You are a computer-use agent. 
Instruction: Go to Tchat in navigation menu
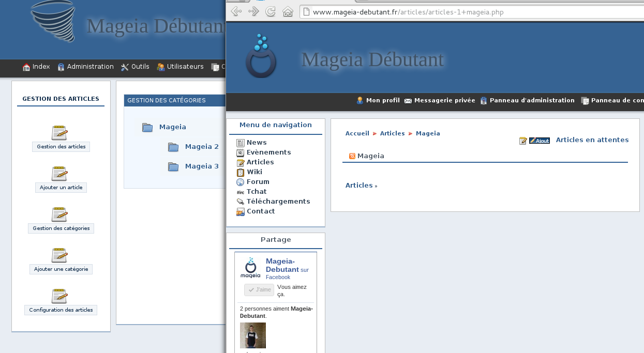pos(257,192)
